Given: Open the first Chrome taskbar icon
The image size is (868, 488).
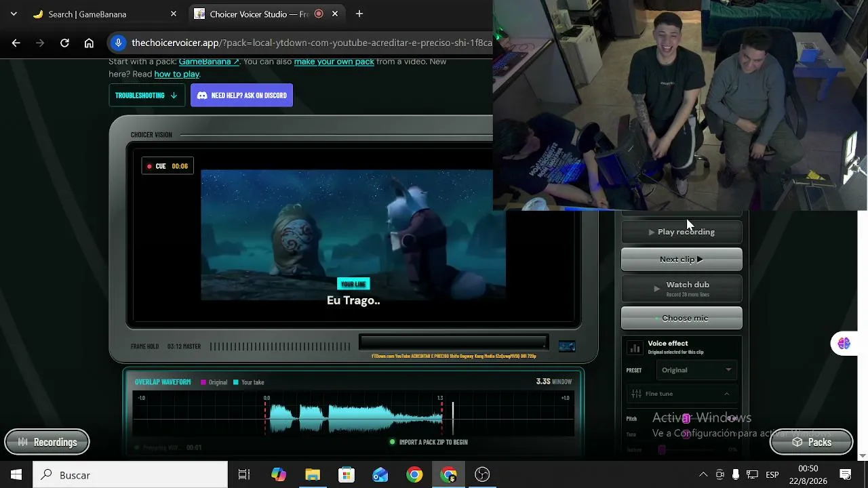Looking at the screenshot, I should tap(414, 474).
